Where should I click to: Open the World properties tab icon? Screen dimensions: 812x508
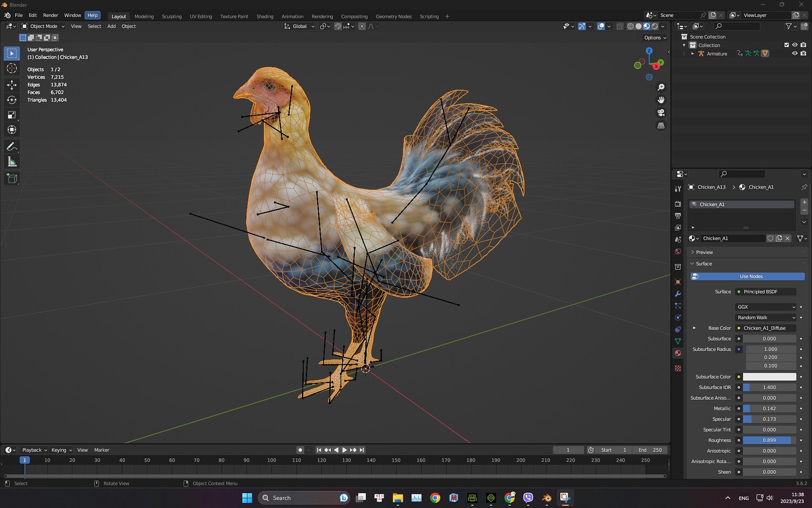tap(678, 251)
